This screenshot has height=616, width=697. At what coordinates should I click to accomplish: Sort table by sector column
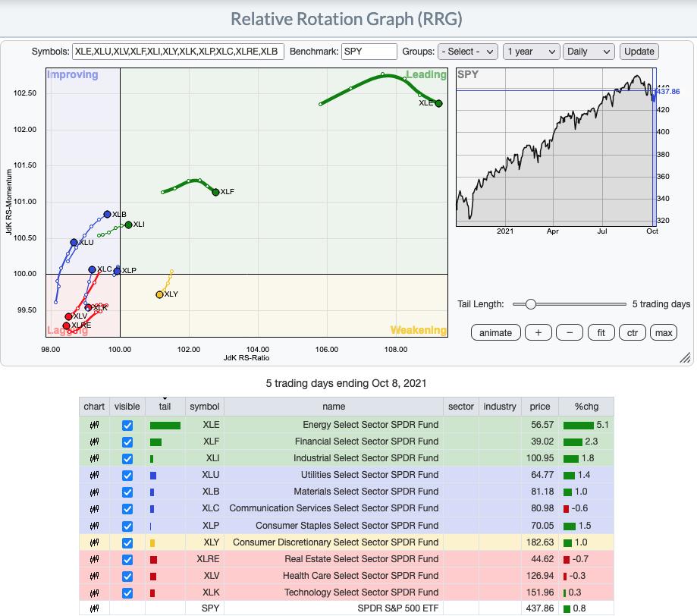[x=461, y=407]
